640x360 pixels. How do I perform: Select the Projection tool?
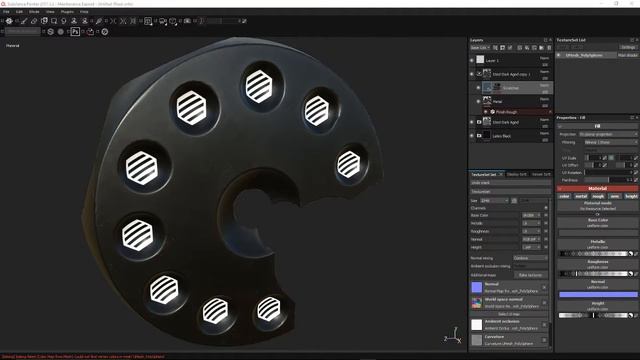(44, 21)
